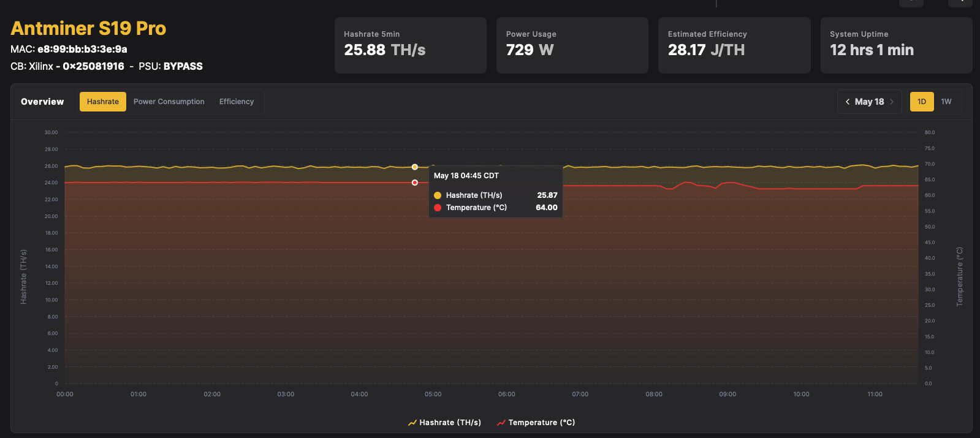Image resolution: width=980 pixels, height=438 pixels.
Task: Click the red temperature data point marker
Action: pos(415,183)
